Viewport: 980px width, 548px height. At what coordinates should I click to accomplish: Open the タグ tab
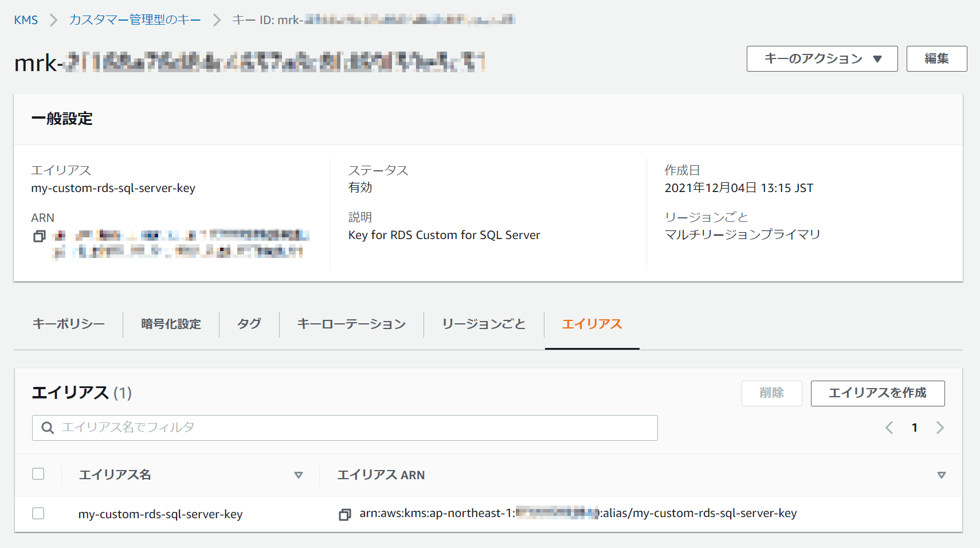(x=248, y=324)
